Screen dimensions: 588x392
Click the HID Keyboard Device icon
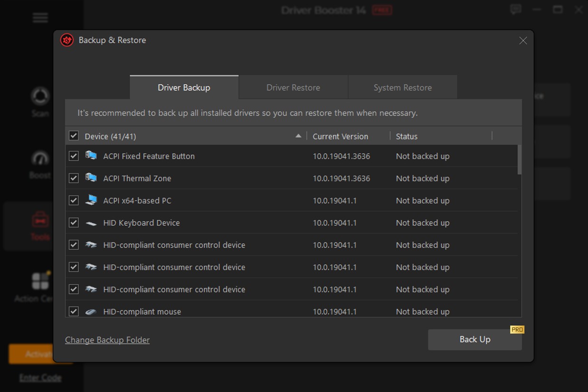pyautogui.click(x=91, y=223)
